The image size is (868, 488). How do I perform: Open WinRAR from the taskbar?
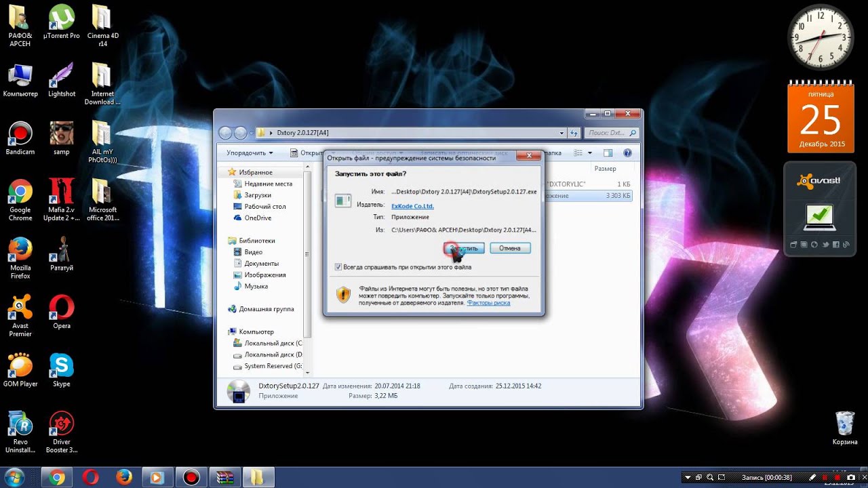coord(224,477)
